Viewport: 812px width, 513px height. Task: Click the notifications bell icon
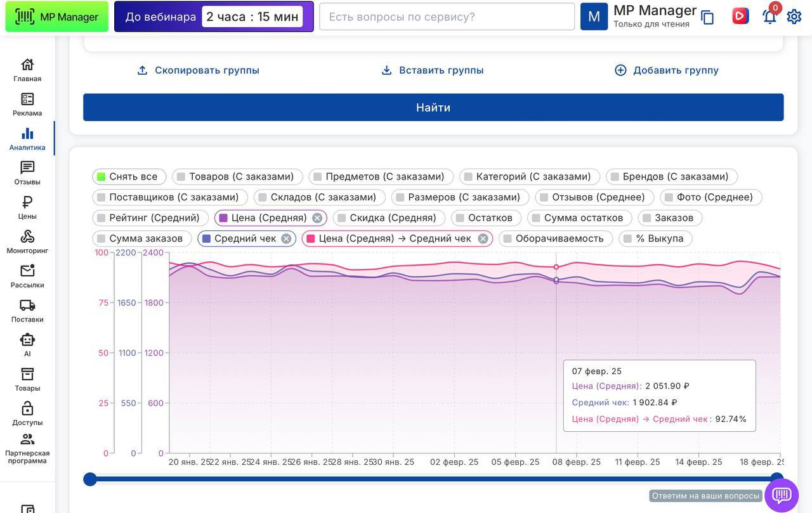pos(769,16)
